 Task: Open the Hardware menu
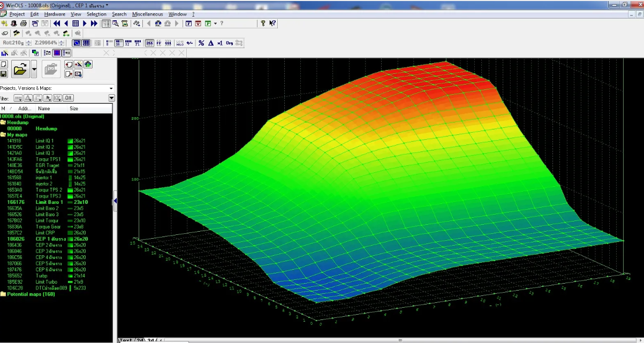pos(55,14)
